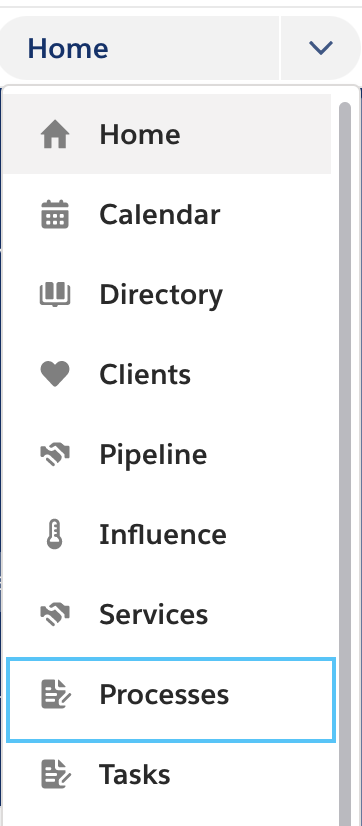
Task: Navigate to Tasks in the menu
Action: pyautogui.click(x=135, y=774)
